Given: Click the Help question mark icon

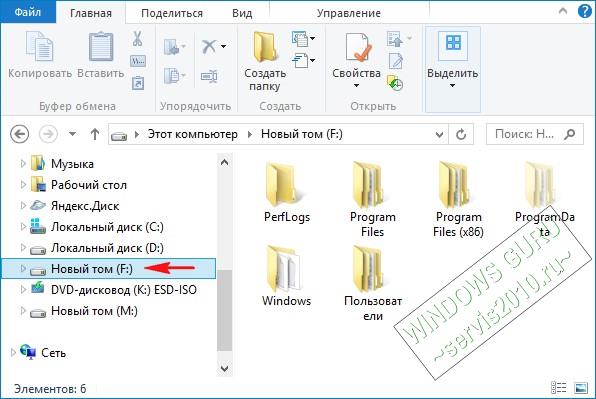Looking at the screenshot, I should click(584, 11).
